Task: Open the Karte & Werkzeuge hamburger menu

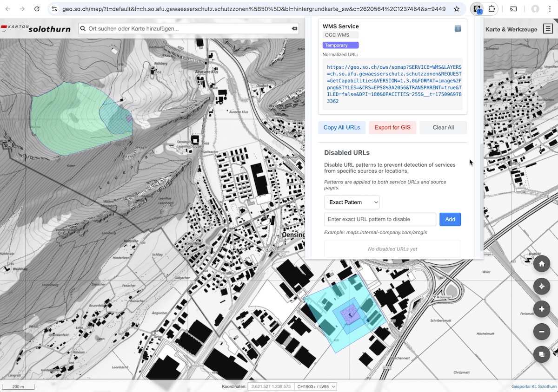Action: 547,29
